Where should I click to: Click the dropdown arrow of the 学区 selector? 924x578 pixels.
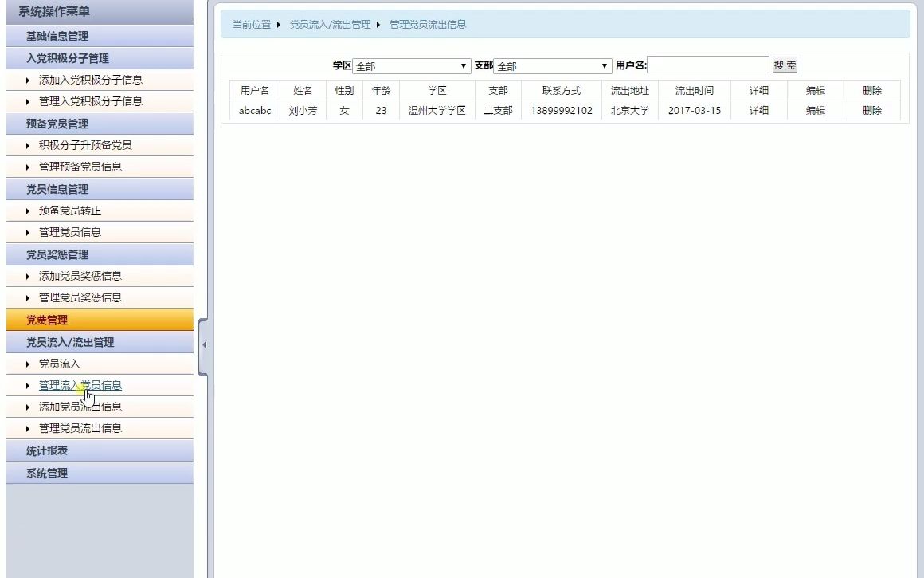pyautogui.click(x=461, y=65)
